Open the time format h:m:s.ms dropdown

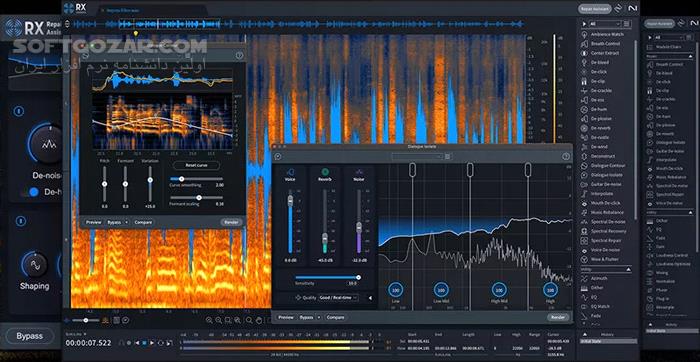tap(76, 334)
